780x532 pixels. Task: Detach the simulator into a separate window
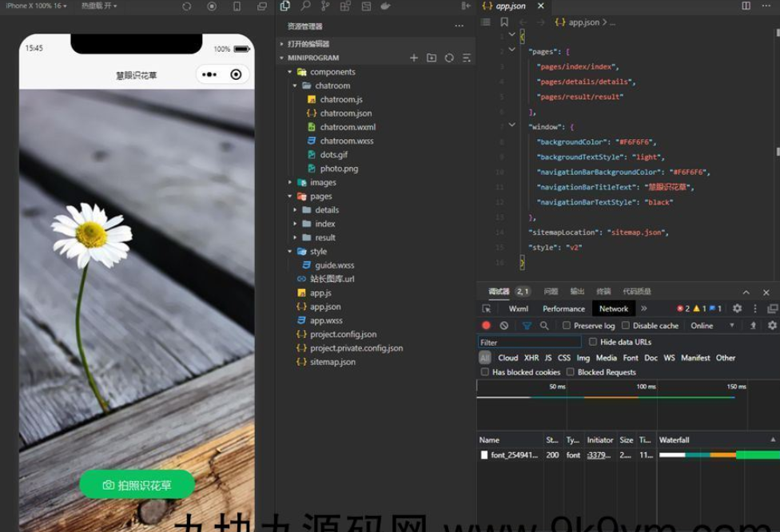pos(261,6)
